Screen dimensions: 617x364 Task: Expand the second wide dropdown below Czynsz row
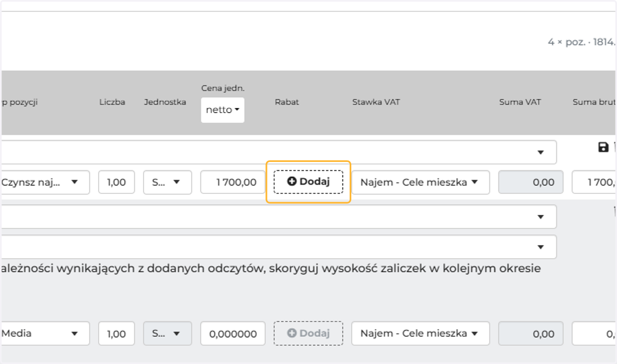pyautogui.click(x=278, y=247)
